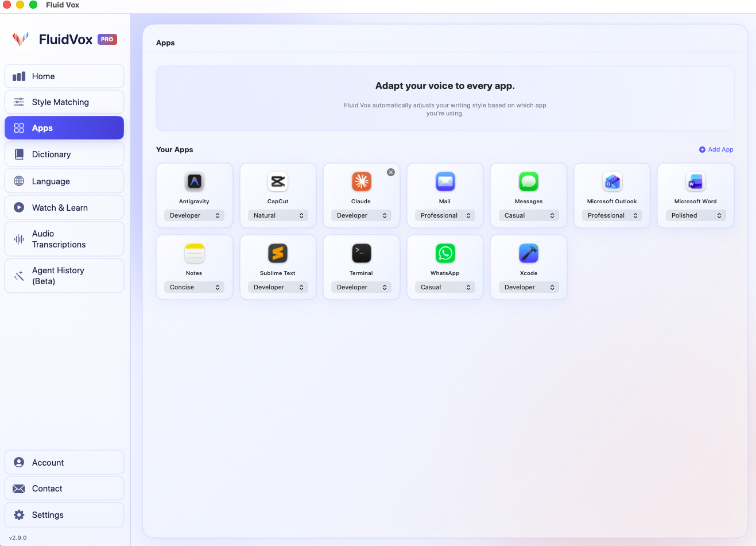
Task: Click the WhatsApp app icon
Action: [x=445, y=253]
